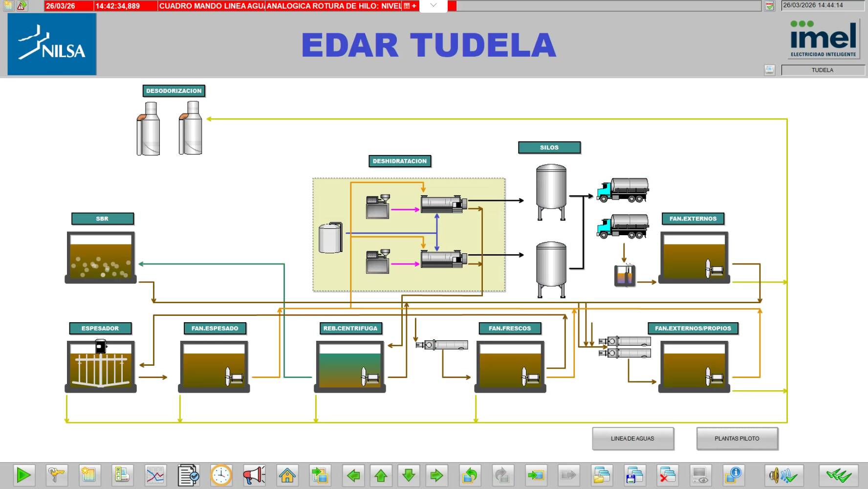Screen dimensions: 868x489
Task: Click the triple green checkmarks icon
Action: pos(839,475)
